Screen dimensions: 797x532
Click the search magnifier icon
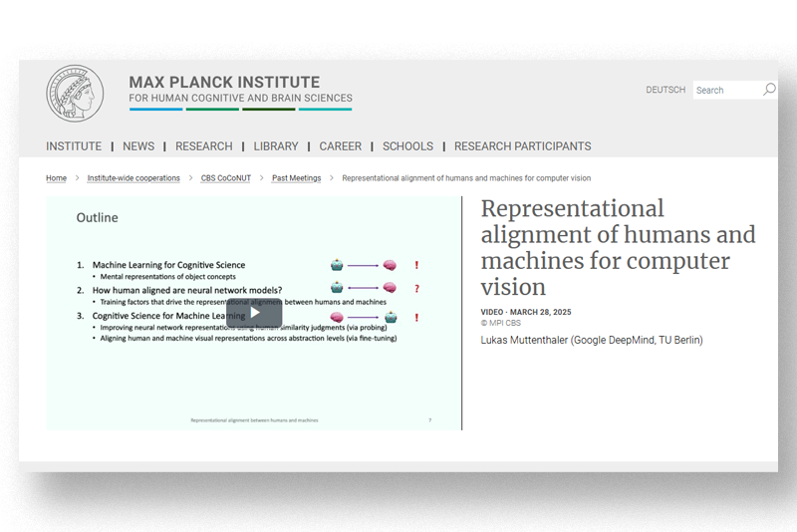pos(768,90)
